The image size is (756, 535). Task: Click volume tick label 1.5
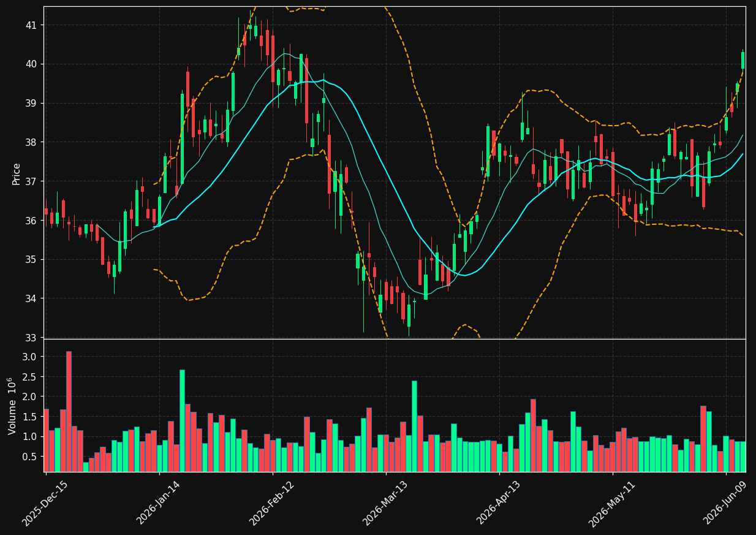pyautogui.click(x=30, y=417)
